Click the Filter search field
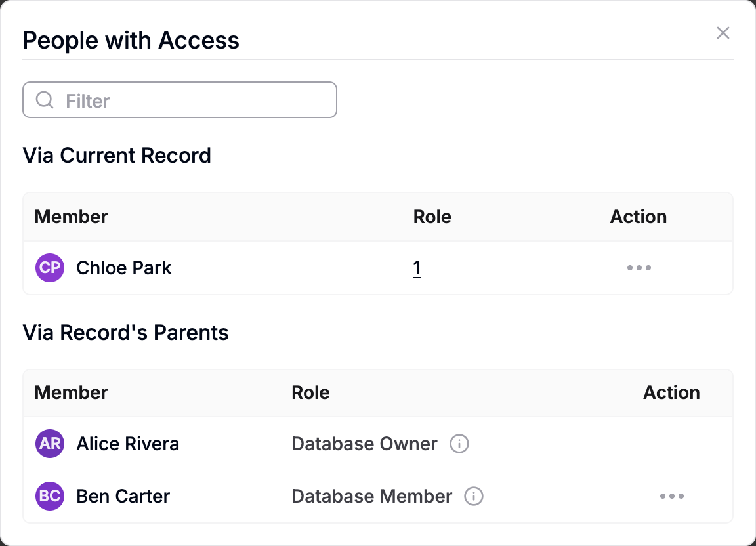This screenshot has height=546, width=756. tap(179, 100)
